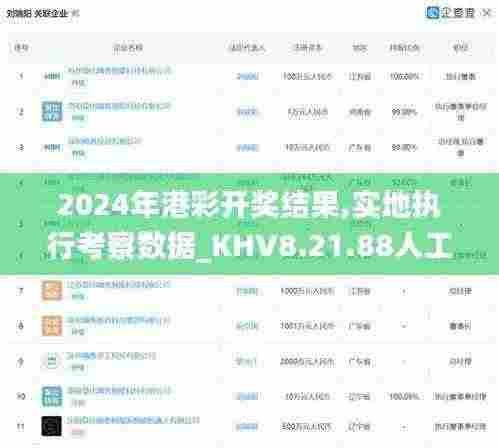Open the legal representative link in row 3

point(247,148)
